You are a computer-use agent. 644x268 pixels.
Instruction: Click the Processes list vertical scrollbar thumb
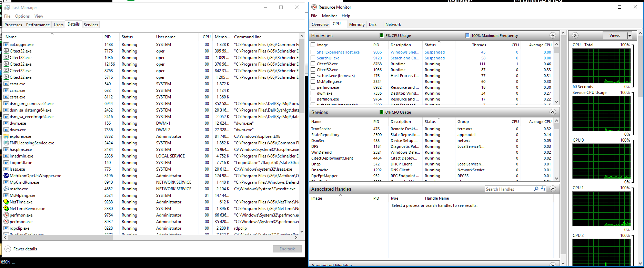click(556, 50)
